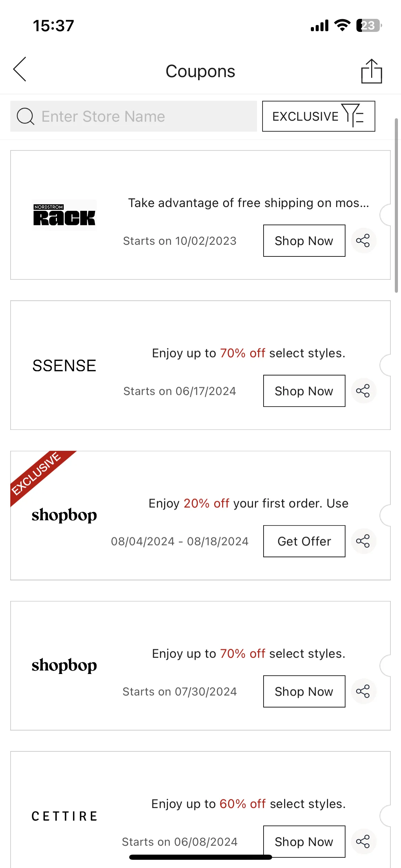Shop Now at Cettire
This screenshot has height=868, width=401.
pos(304,842)
